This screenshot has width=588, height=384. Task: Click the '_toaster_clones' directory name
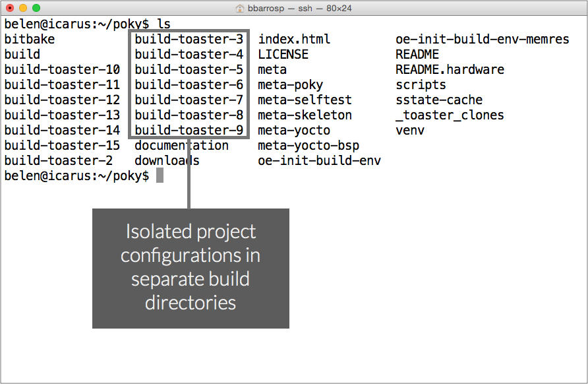point(450,115)
